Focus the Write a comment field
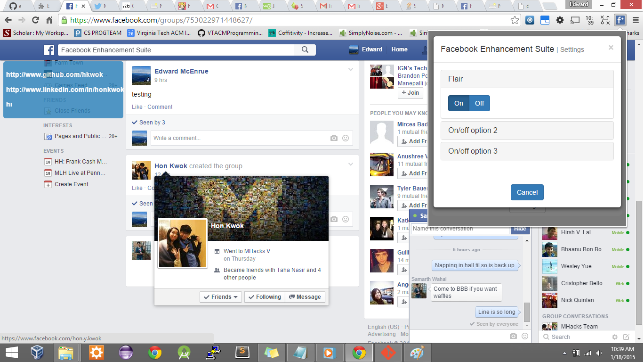 (x=251, y=138)
